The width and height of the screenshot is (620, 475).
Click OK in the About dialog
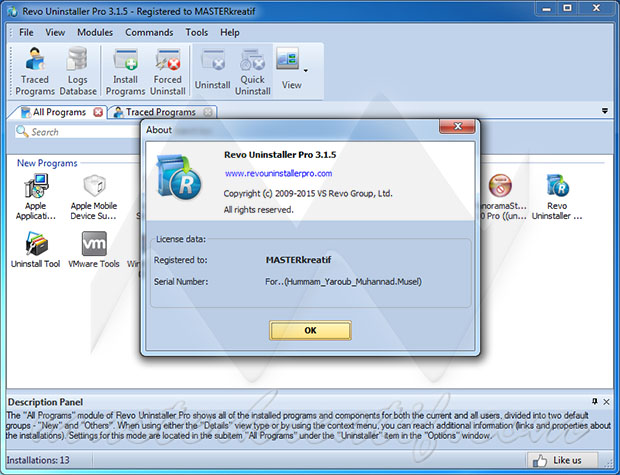coord(310,330)
